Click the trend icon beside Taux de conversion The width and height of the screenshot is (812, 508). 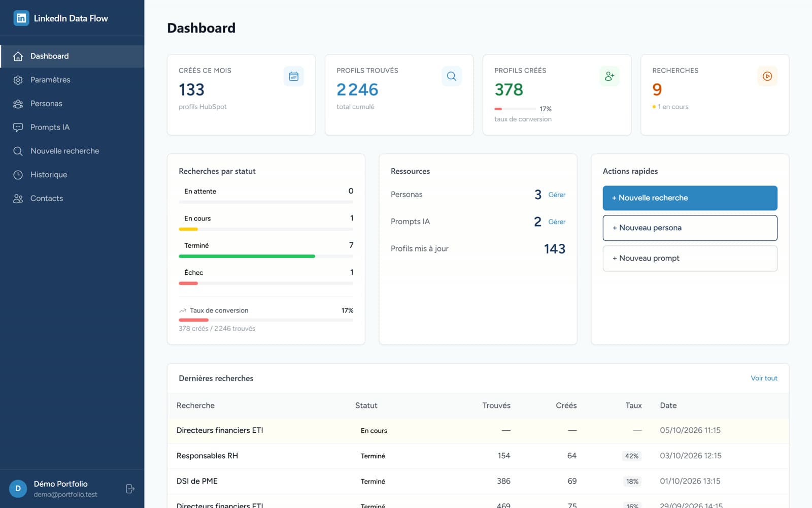click(183, 310)
